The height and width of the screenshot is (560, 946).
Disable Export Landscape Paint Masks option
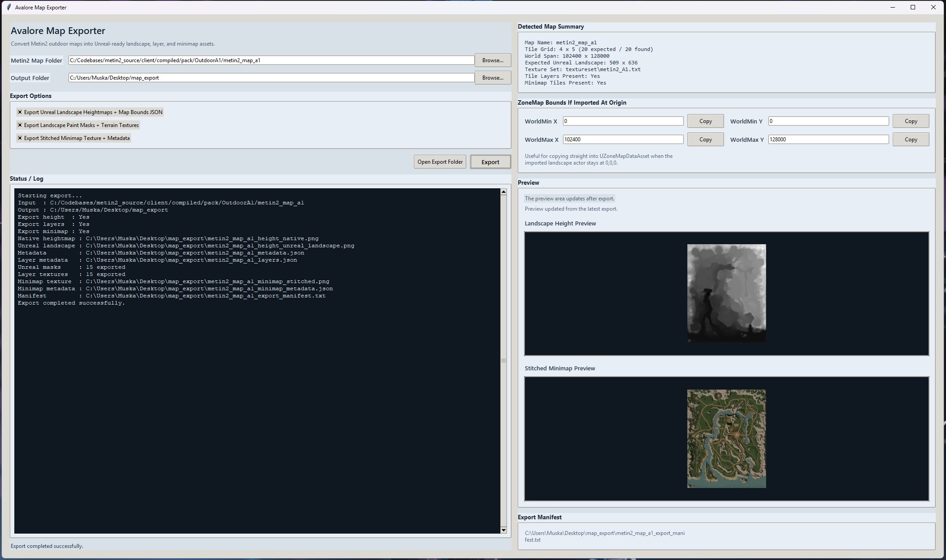tap(20, 125)
